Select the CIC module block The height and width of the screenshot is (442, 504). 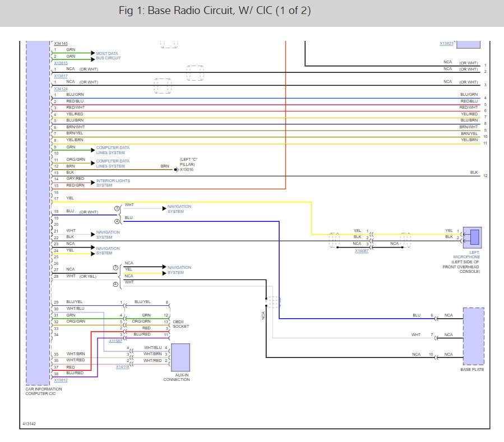pos(38,213)
